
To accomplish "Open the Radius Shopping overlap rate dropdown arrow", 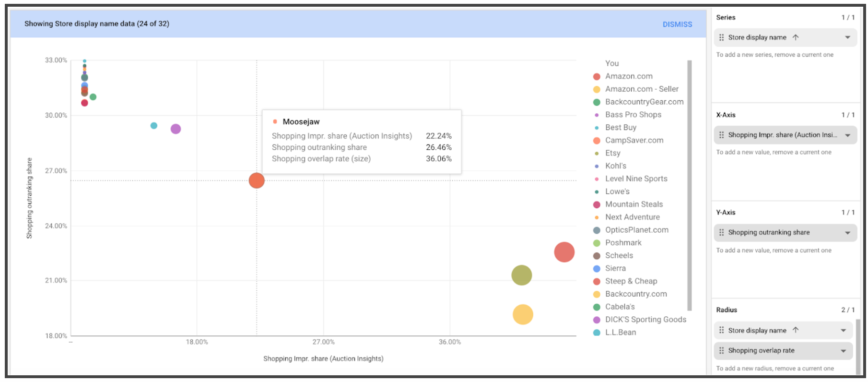I will (843, 351).
